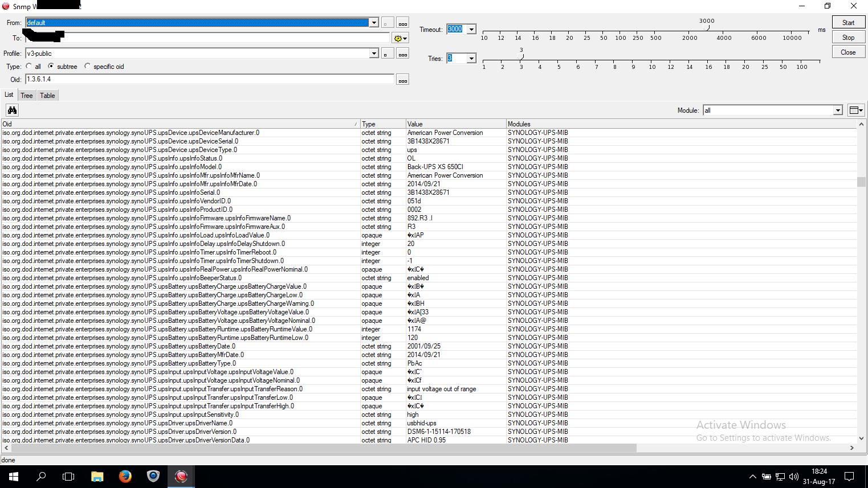Select the 'subtree' Type radio button
This screenshot has height=488, width=868.
[51, 66]
